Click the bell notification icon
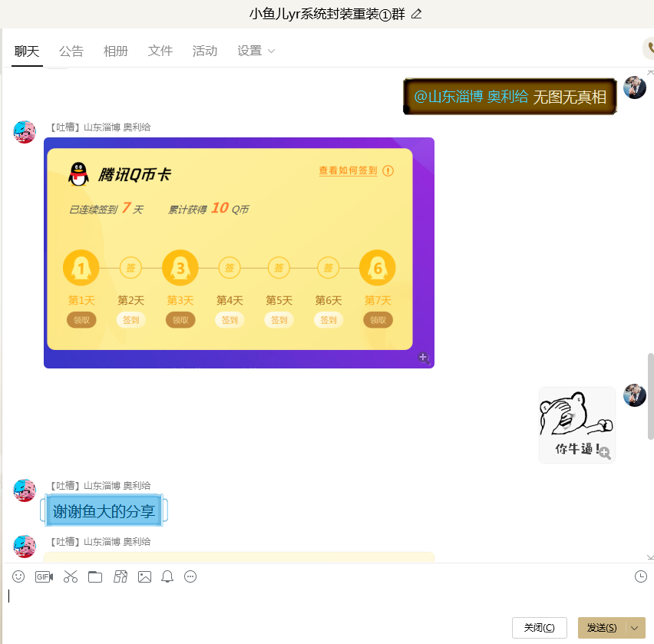The width and height of the screenshot is (654, 644). (x=167, y=576)
